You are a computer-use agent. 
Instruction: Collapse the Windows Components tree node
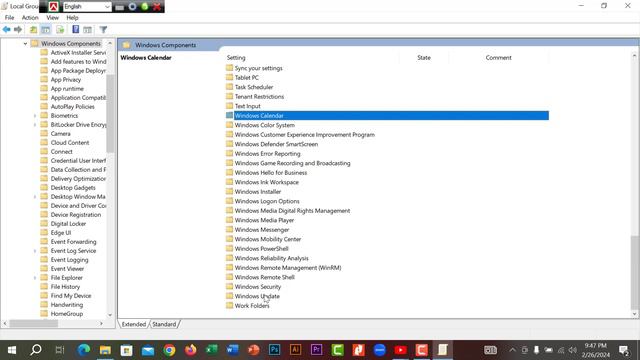point(25,43)
